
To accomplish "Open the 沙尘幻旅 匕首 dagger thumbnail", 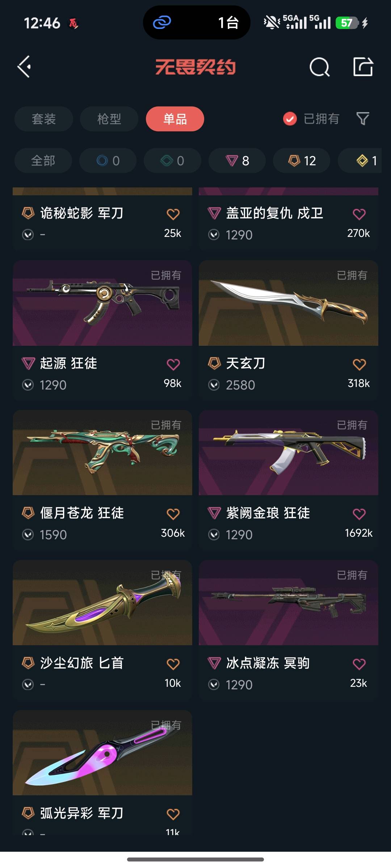I will coord(102,603).
